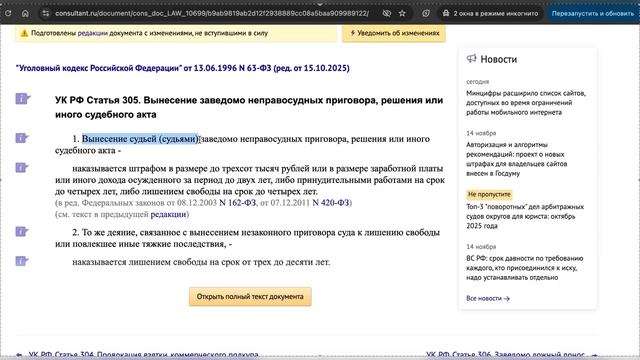Click Уведомить об изменениях button
Viewport: 640px width, 360px height.
pyautogui.click(x=394, y=33)
